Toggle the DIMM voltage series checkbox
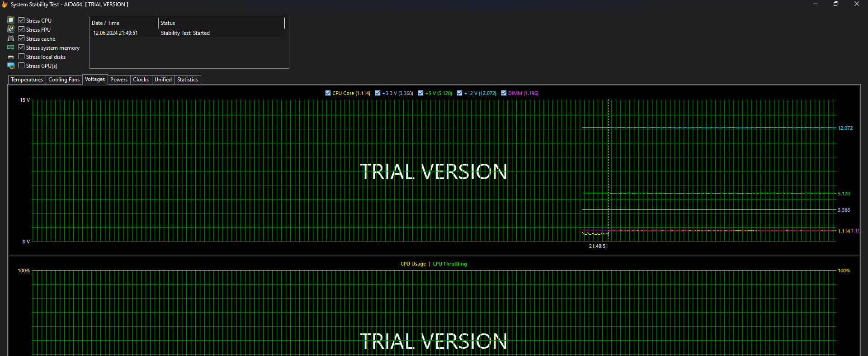Viewport: 868px width, 356px height. click(504, 93)
